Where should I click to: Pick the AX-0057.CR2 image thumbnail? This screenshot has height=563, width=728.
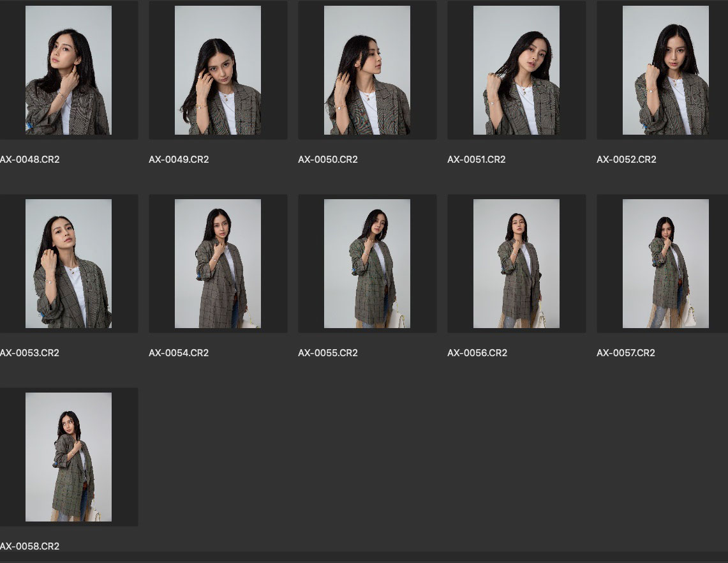coord(665,264)
